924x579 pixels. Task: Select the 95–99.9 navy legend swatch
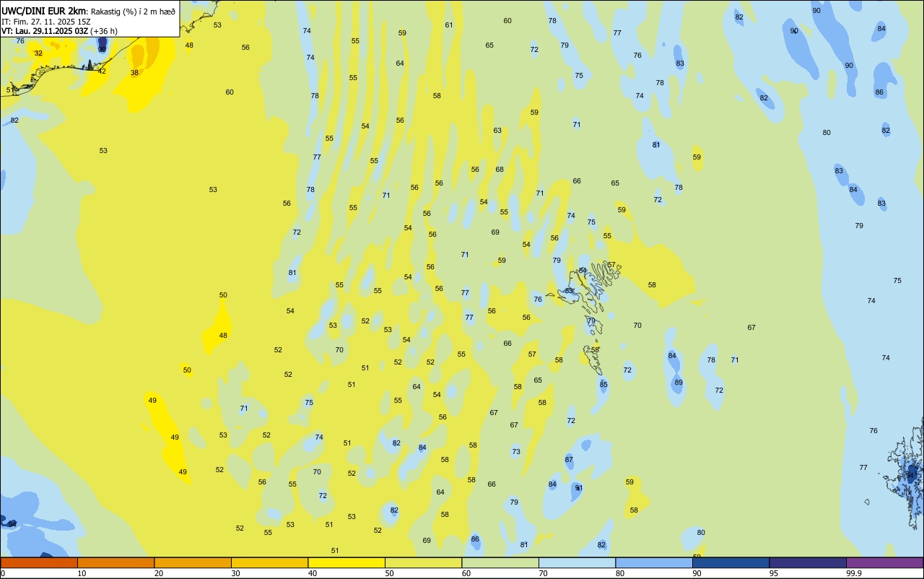[x=808, y=562]
